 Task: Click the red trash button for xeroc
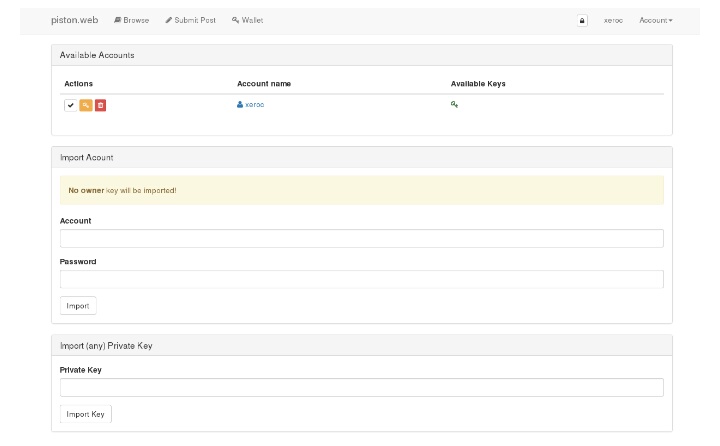click(x=101, y=105)
